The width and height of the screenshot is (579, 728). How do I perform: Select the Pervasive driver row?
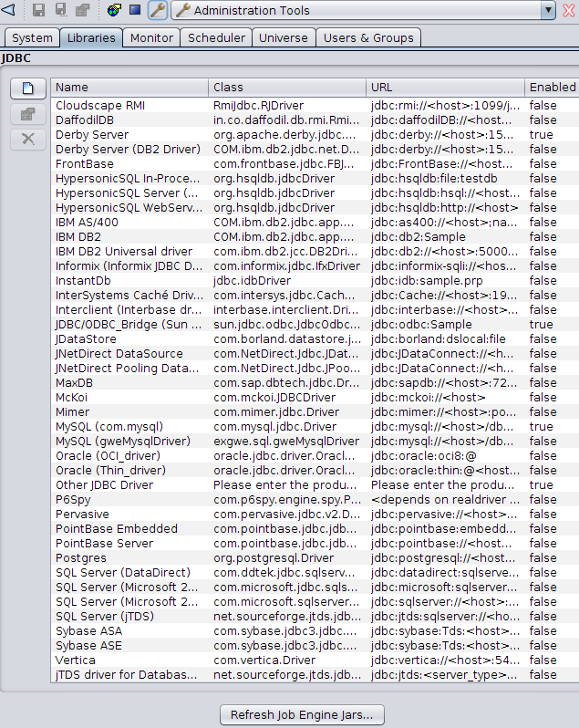point(315,514)
